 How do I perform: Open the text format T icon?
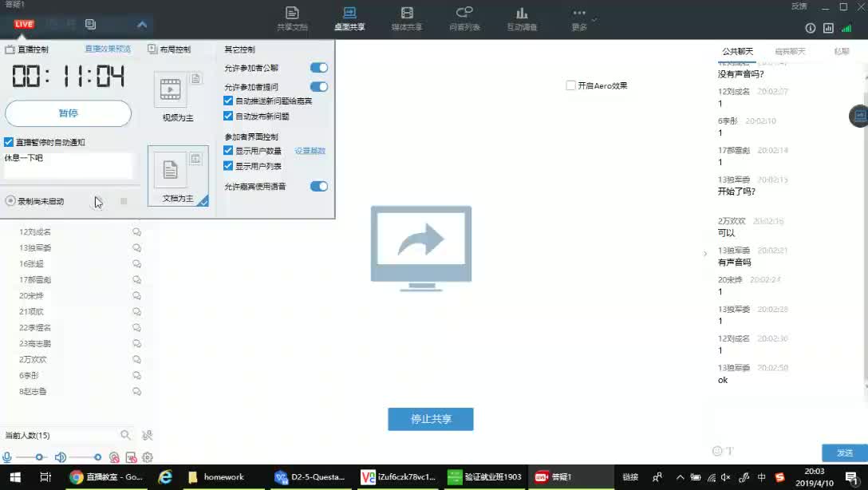click(730, 451)
